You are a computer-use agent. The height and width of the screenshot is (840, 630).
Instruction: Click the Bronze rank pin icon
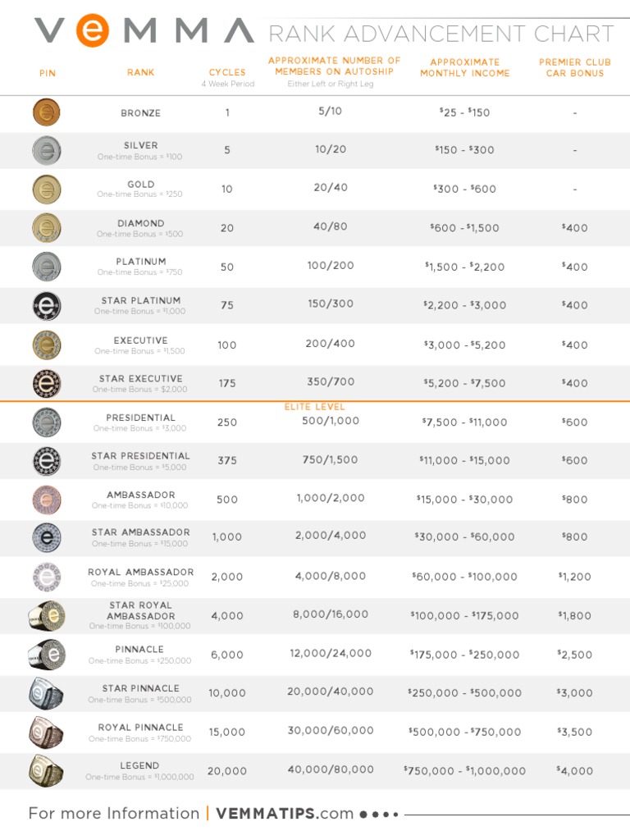(x=47, y=112)
